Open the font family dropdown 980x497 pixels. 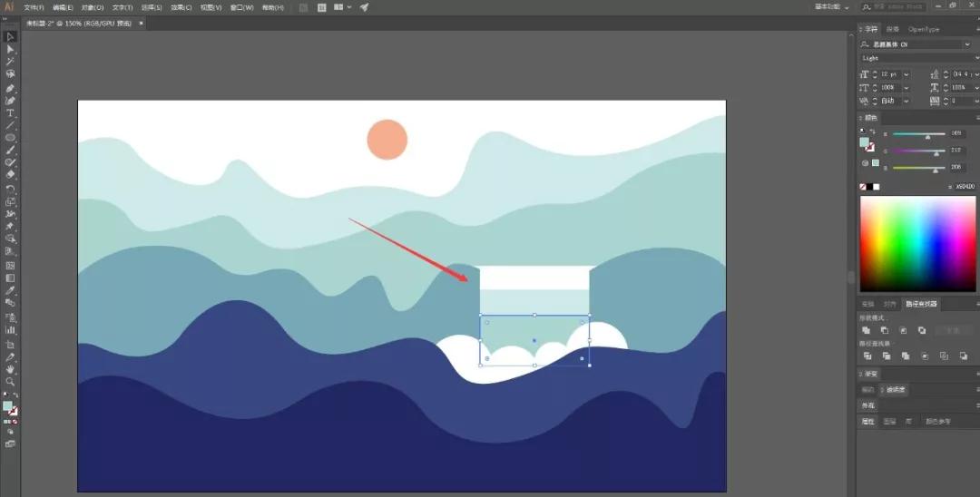coord(967,44)
